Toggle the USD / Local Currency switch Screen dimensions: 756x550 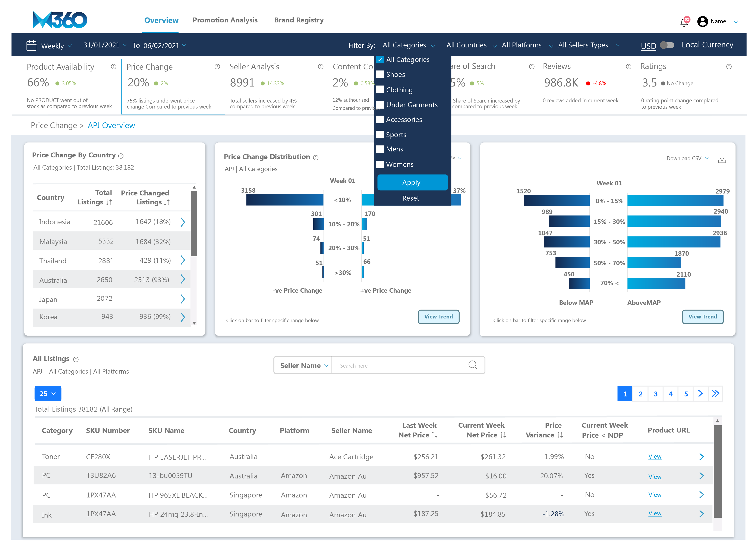667,45
